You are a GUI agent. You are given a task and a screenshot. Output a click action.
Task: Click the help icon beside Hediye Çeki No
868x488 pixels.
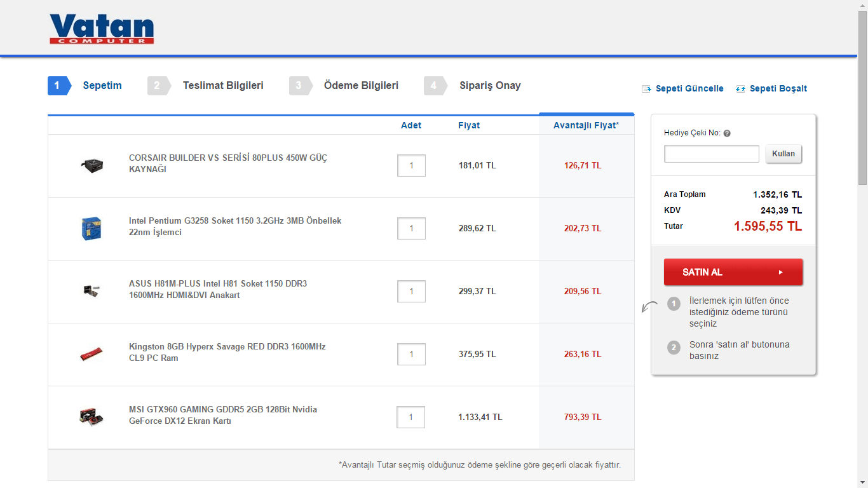(x=727, y=133)
